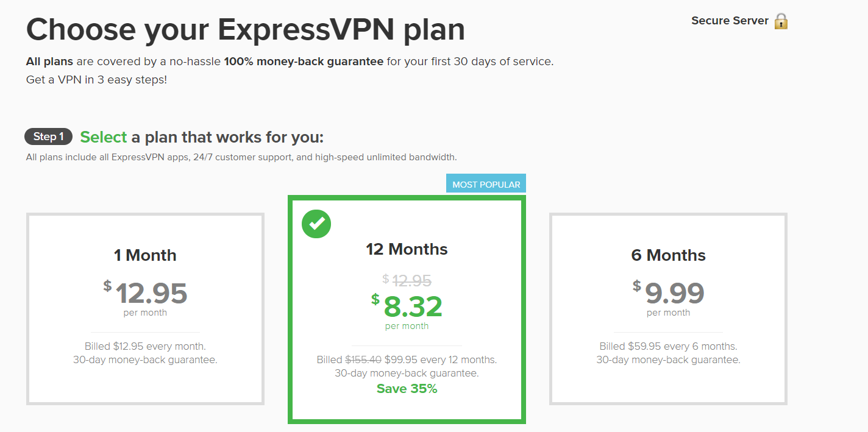Click the $8.32 per month price
This screenshot has width=868, height=432.
tap(413, 306)
